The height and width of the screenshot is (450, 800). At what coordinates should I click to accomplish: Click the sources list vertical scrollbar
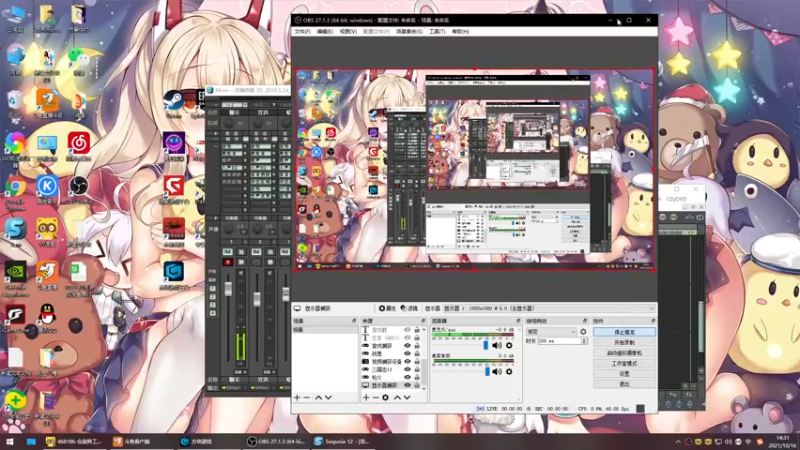click(424, 357)
